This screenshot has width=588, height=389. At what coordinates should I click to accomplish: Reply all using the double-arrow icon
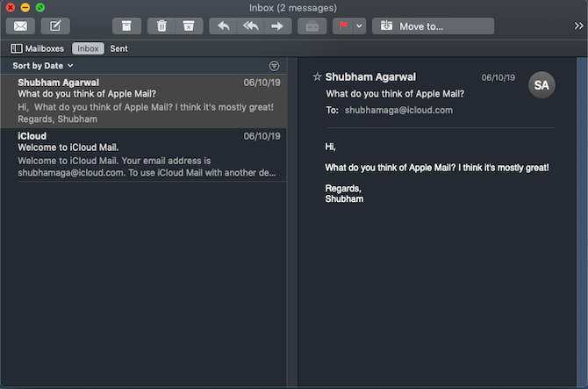250,25
